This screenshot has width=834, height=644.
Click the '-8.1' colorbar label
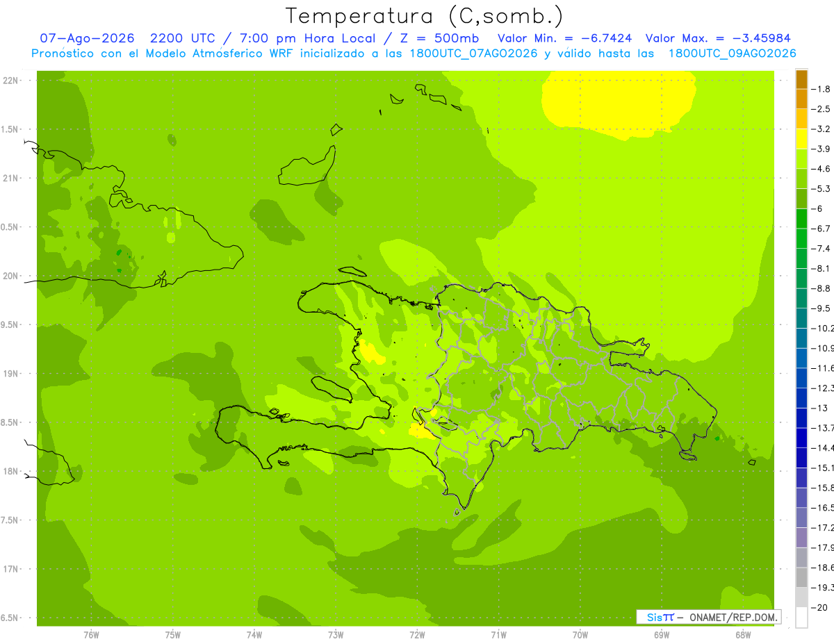pyautogui.click(x=822, y=268)
